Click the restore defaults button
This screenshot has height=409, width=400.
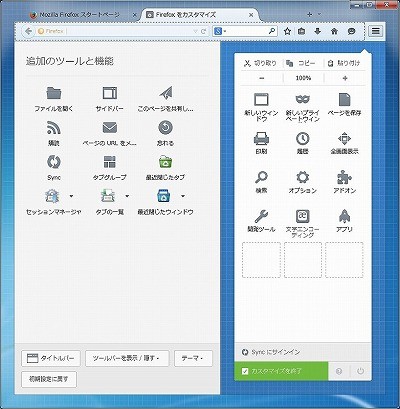click(49, 379)
